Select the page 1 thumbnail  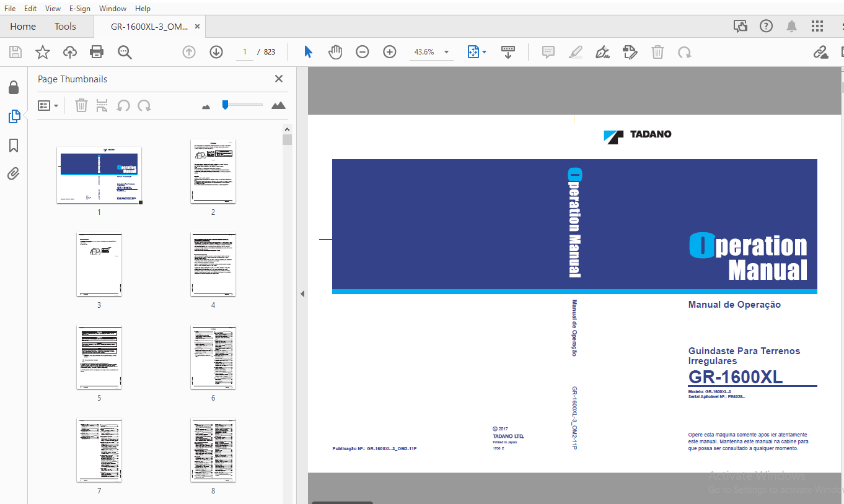(99, 175)
